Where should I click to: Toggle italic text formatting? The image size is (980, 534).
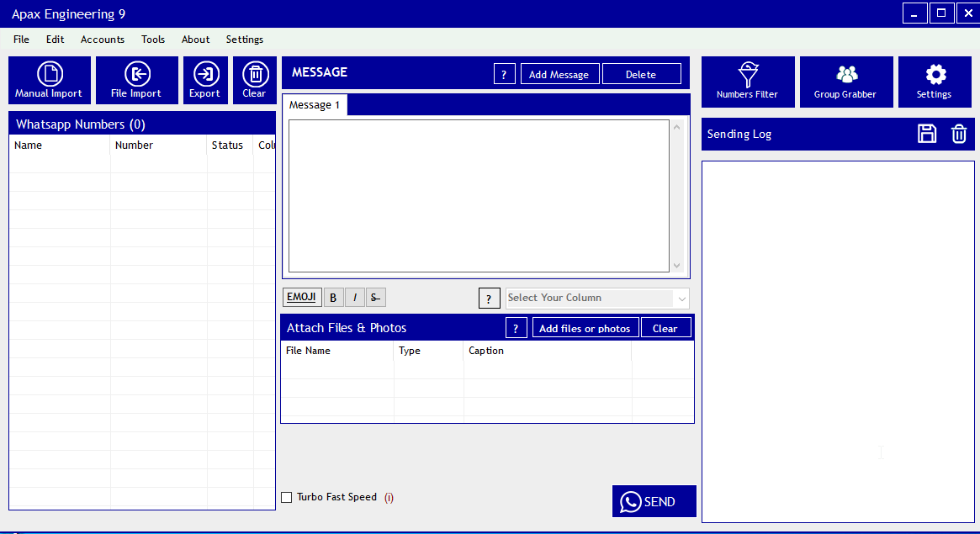[x=354, y=297]
